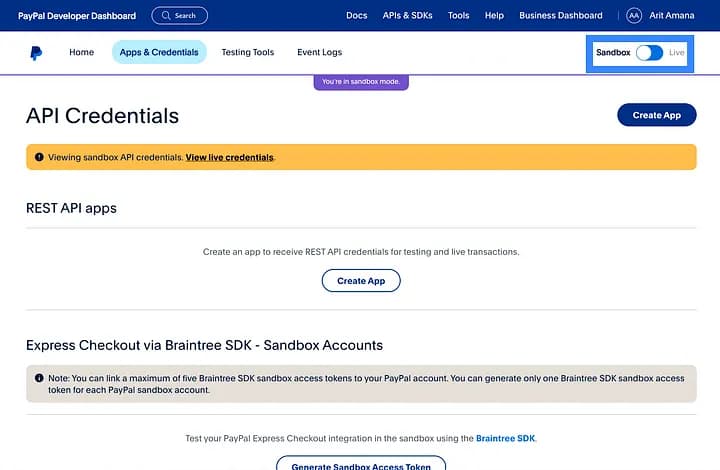Image resolution: width=720 pixels, height=470 pixels.
Task: Click the AA user avatar icon
Action: pos(634,16)
